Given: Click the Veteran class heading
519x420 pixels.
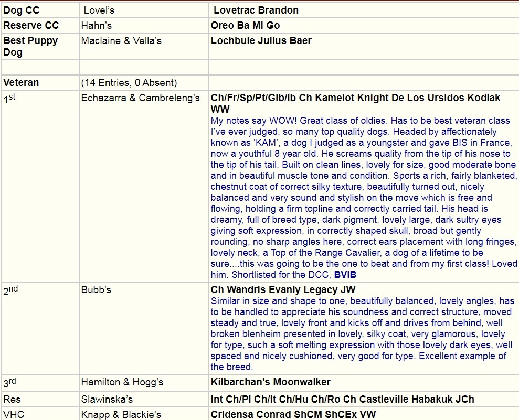Looking at the screenshot, I should pos(22,83).
